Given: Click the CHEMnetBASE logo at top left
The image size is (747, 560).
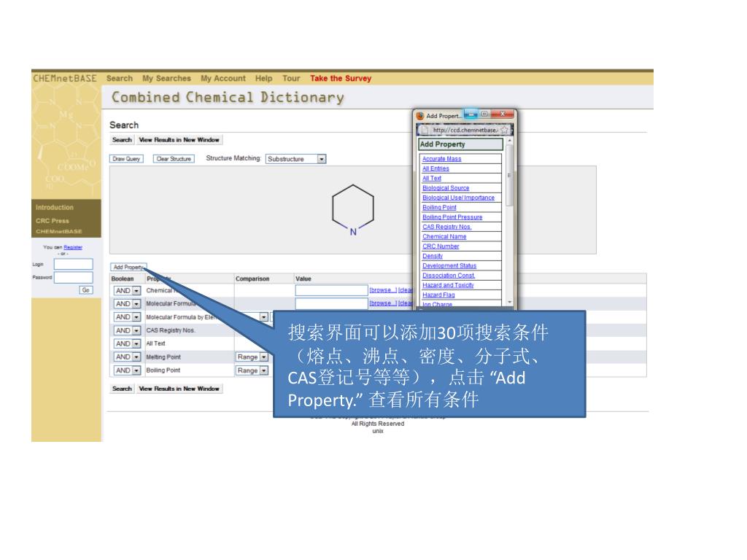Looking at the screenshot, I should coord(65,79).
